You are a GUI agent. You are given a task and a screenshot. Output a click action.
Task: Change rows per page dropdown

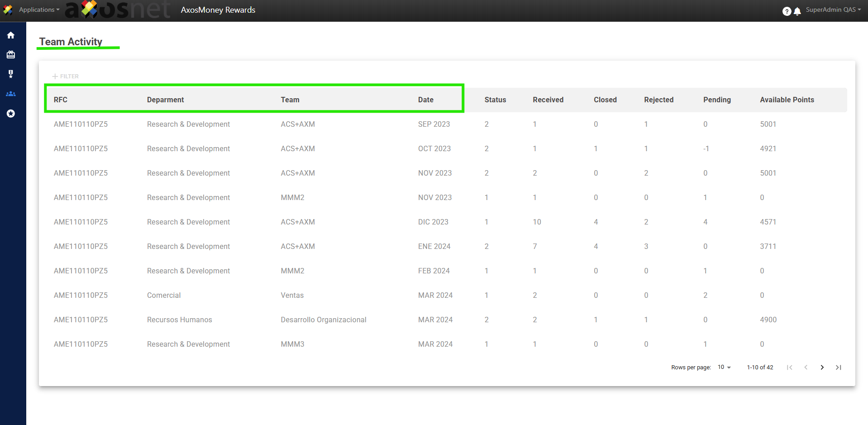(x=724, y=367)
